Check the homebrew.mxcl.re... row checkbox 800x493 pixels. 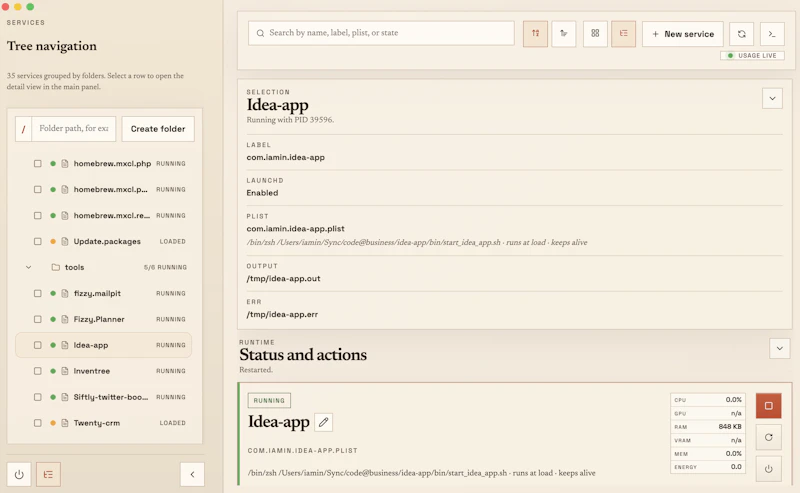click(38, 215)
